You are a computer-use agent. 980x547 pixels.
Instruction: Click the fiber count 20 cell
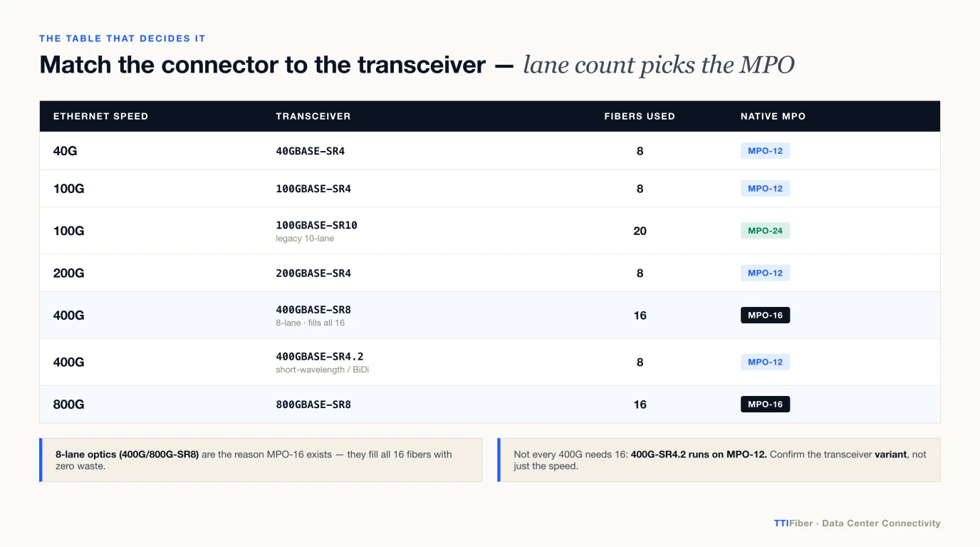640,231
